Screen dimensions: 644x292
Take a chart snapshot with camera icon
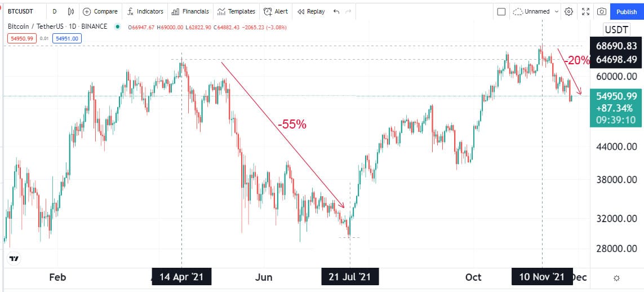[x=601, y=11]
